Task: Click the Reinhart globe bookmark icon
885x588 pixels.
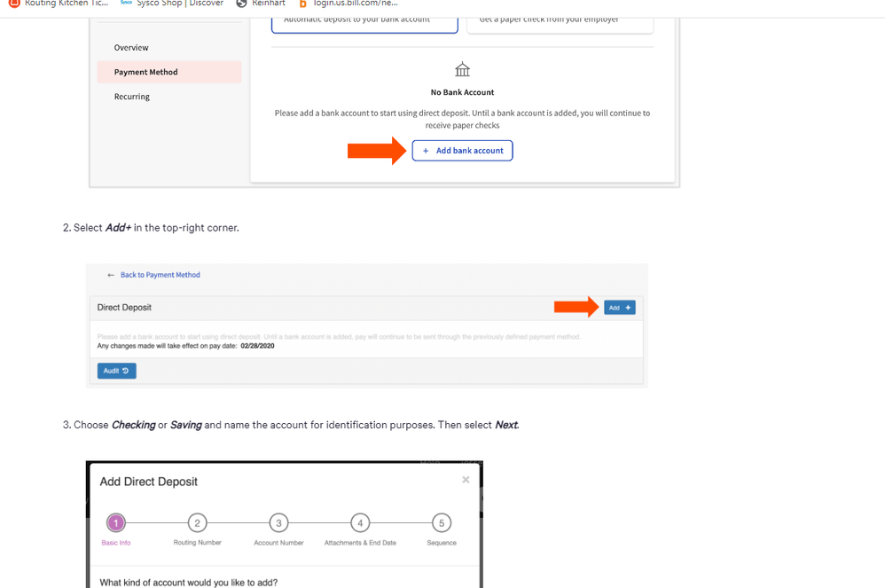Action: click(x=241, y=4)
